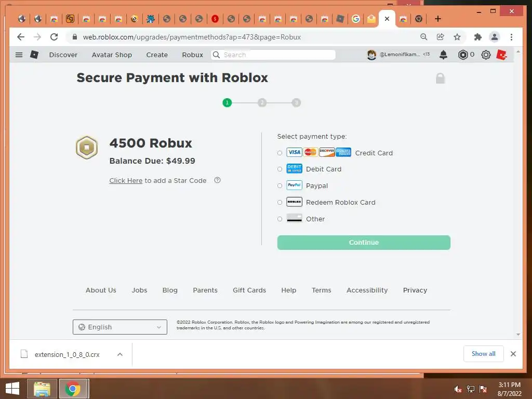The height and width of the screenshot is (399, 532).
Task: Click the red Roblox extension icon
Action: pyautogui.click(x=501, y=55)
